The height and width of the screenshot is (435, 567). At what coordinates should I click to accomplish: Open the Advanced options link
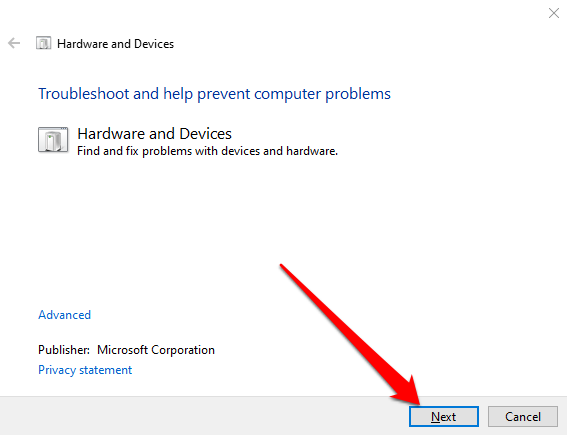click(64, 315)
